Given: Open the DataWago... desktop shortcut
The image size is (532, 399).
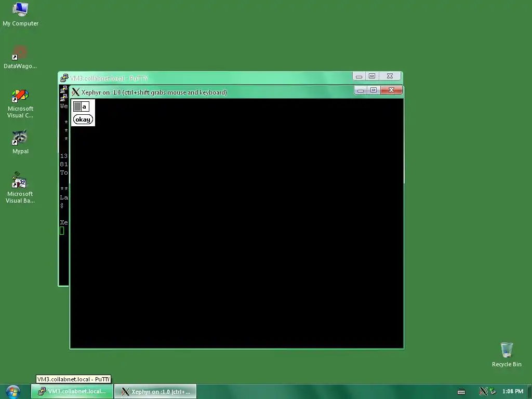Looking at the screenshot, I should tap(20, 57).
